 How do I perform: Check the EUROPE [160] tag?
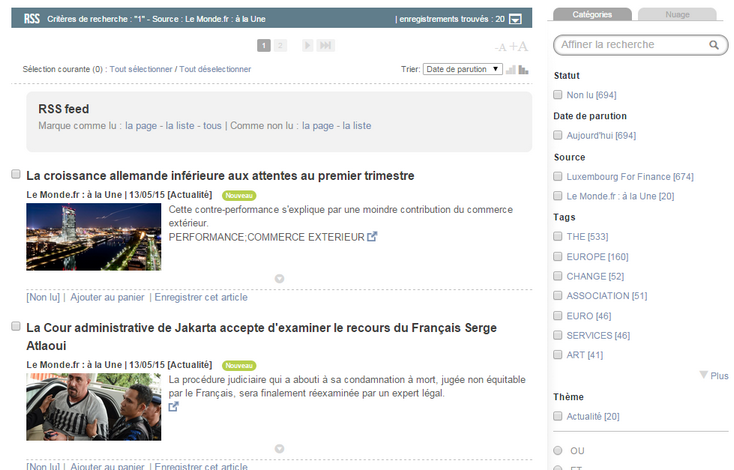pos(558,256)
